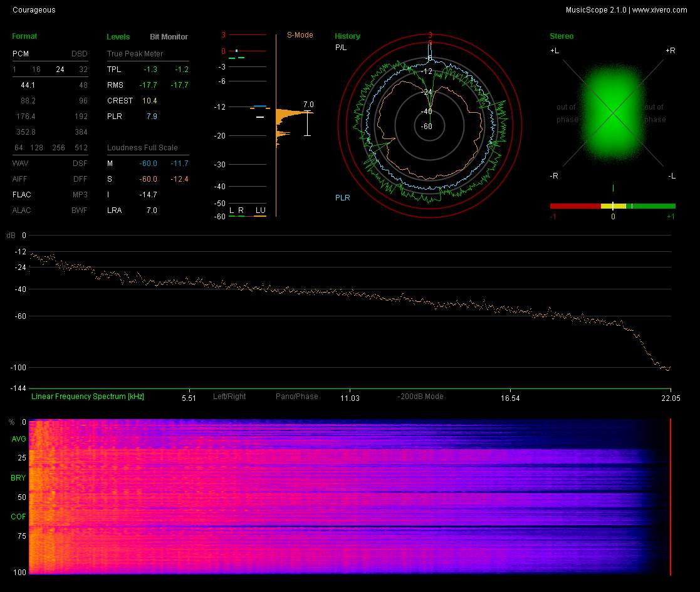Open the www.xivero.com link

pyautogui.click(x=659, y=10)
